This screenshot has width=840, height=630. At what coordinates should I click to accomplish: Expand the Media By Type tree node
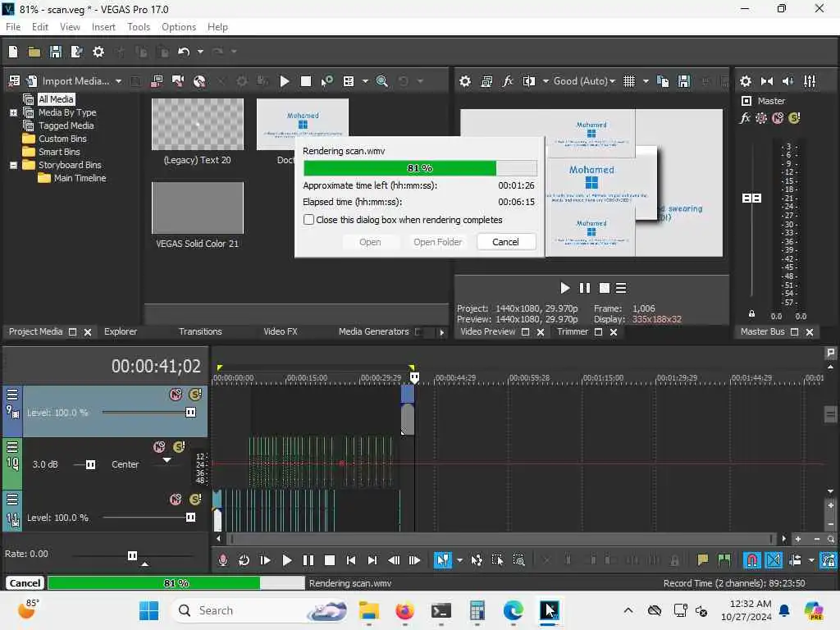(x=13, y=112)
